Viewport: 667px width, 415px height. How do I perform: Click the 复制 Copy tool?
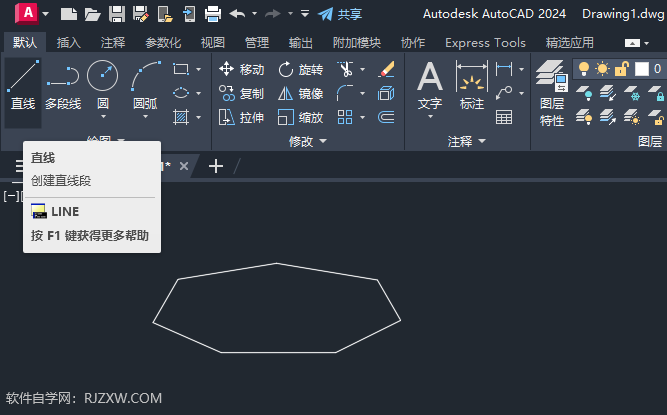[x=242, y=93]
